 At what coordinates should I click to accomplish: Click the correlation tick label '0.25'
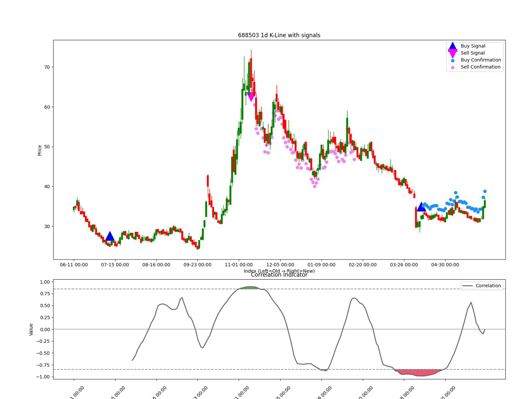[45, 318]
